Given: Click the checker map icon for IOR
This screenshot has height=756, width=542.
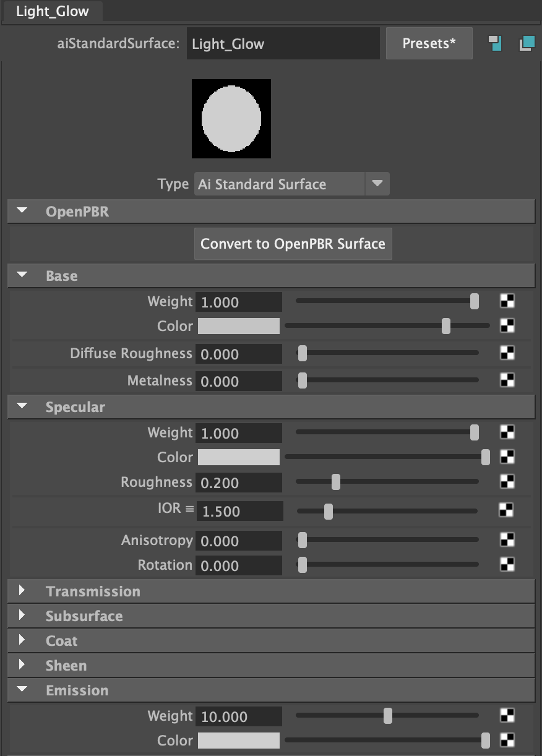Looking at the screenshot, I should [506, 510].
